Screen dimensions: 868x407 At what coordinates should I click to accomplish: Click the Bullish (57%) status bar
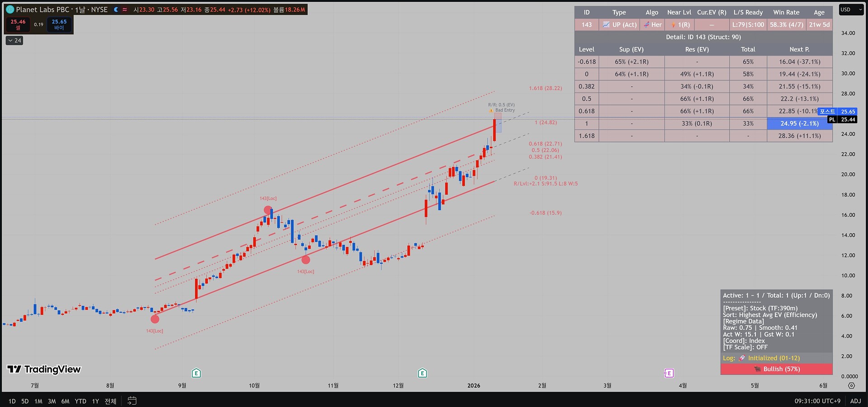click(x=776, y=369)
